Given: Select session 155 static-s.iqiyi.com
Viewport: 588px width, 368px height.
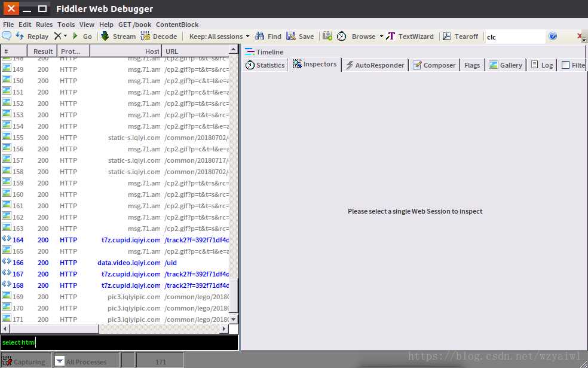Looking at the screenshot, I should 115,138.
